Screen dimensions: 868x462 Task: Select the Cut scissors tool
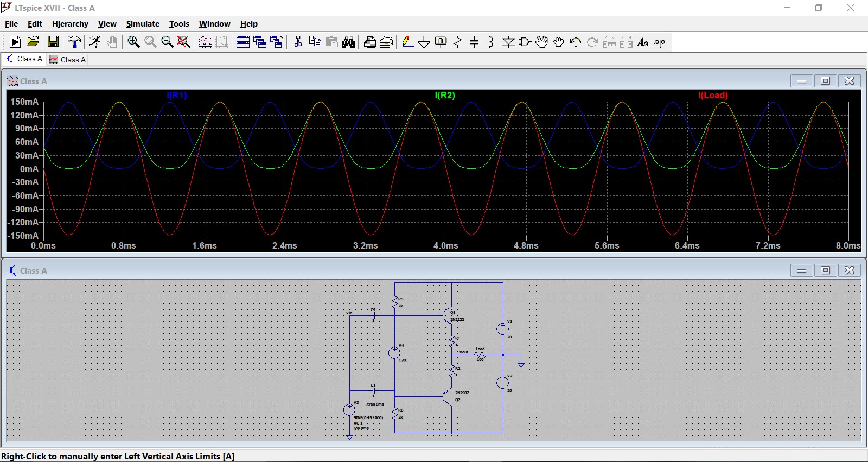298,42
